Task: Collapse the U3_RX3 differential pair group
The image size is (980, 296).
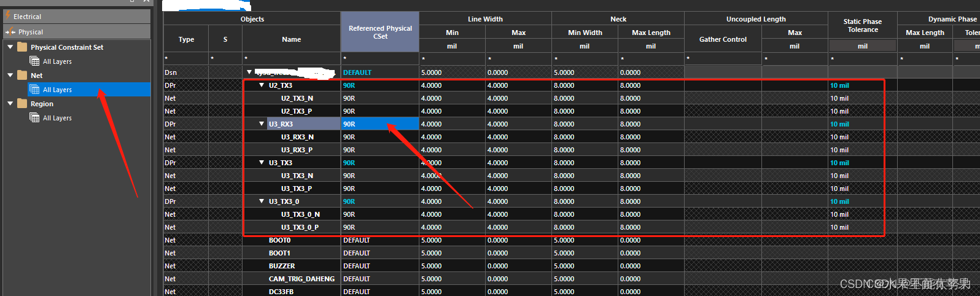Action: pos(262,124)
